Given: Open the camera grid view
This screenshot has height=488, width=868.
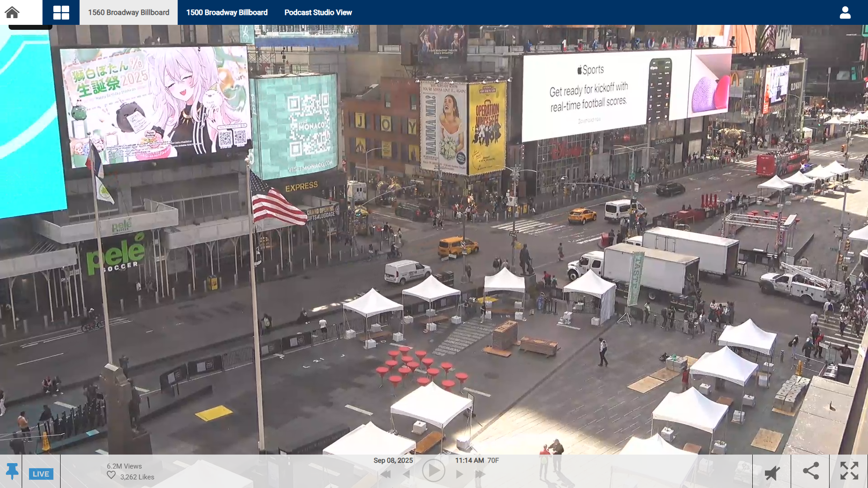Looking at the screenshot, I should tap(61, 12).
